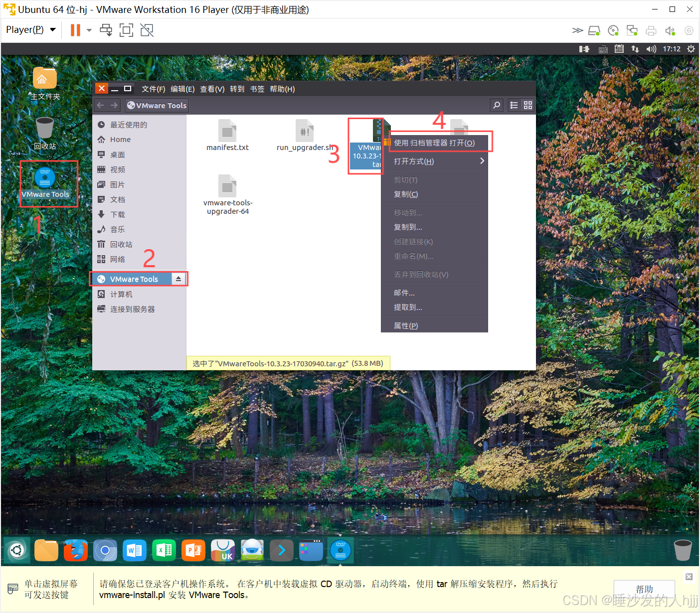The width and height of the screenshot is (700, 613).
Task: Open the 文件(F) menu
Action: point(153,89)
